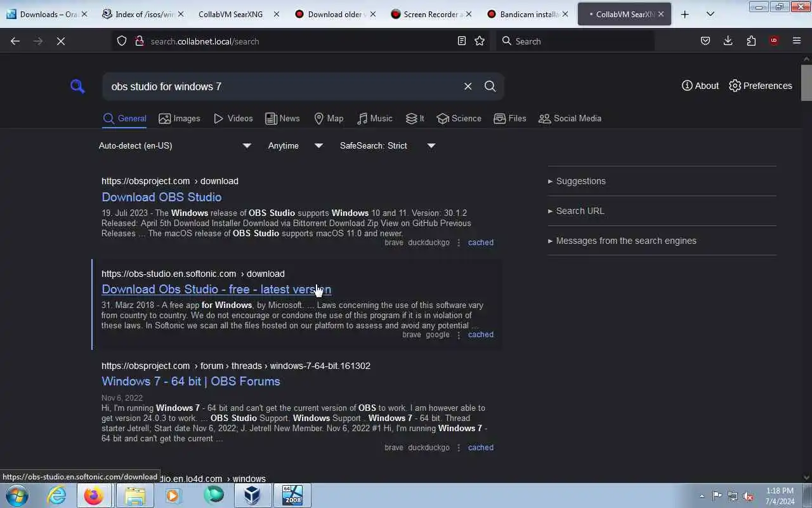The height and width of the screenshot is (508, 812).
Task: Open the uBlock Origin extension icon
Action: click(774, 41)
